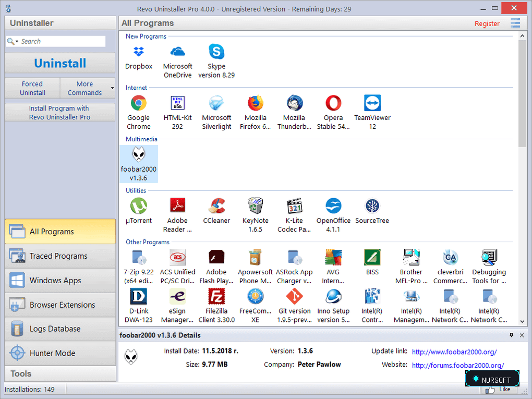Pin the foobar2000 details panel
This screenshot has height=399, width=532.
511,335
